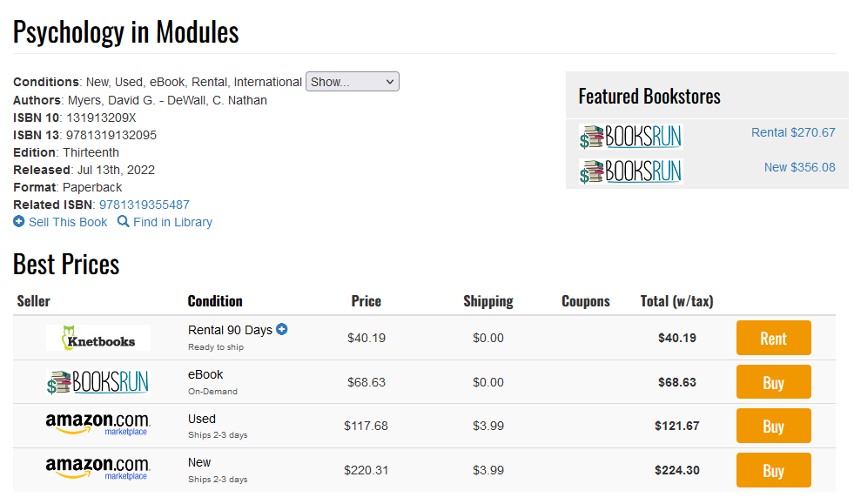854x504 pixels.
Task: Click Amazon marketplace logo in Used row
Action: [98, 425]
